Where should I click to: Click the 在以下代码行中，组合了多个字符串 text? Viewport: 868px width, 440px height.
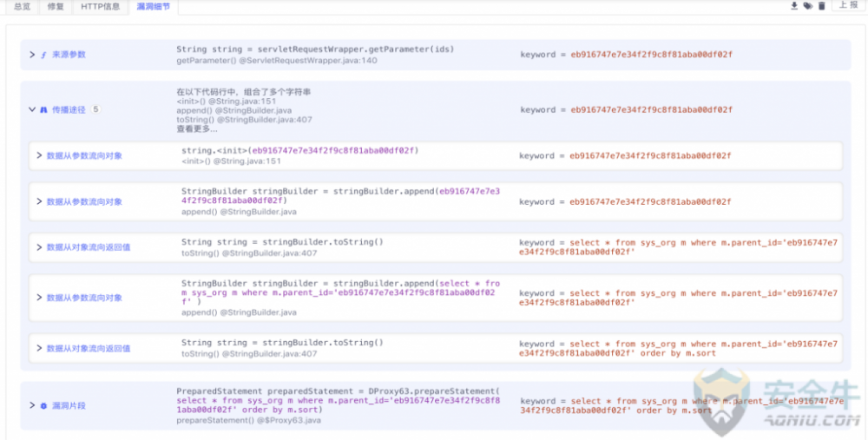pyautogui.click(x=244, y=92)
